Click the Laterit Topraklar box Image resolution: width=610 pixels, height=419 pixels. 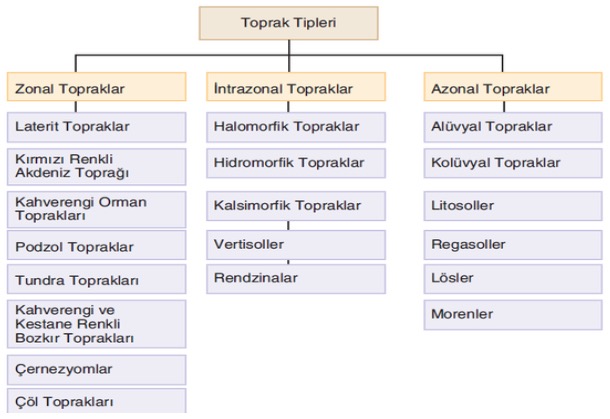(x=96, y=127)
